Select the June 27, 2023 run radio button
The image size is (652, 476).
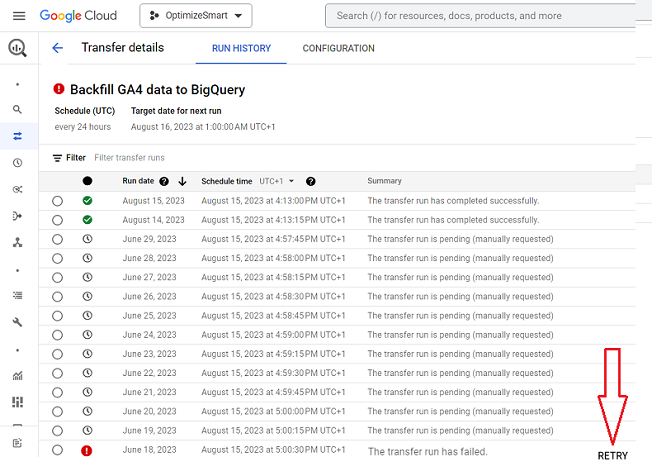57,278
